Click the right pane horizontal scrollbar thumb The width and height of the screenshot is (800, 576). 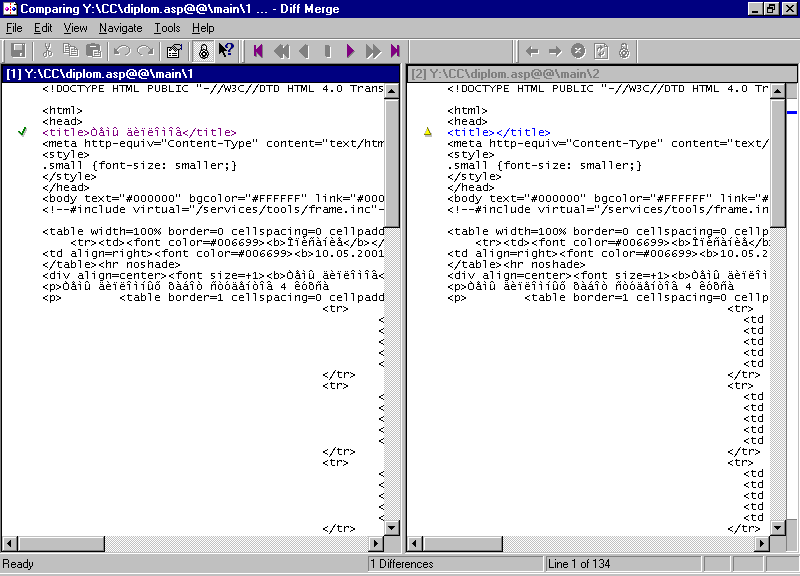[462, 544]
